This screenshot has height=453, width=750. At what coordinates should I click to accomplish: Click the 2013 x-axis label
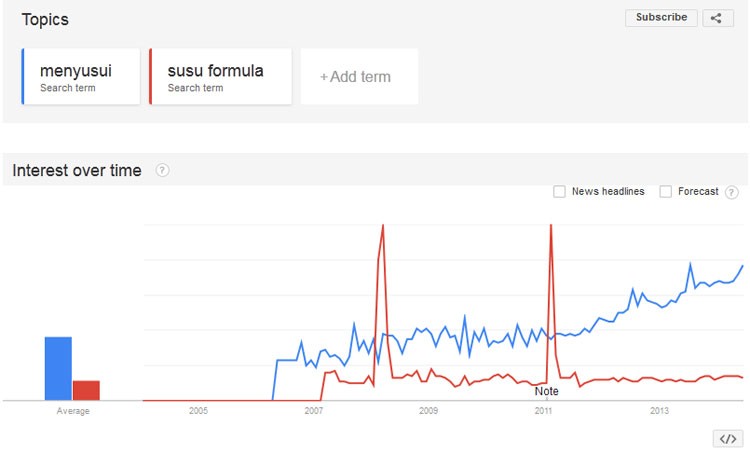(x=659, y=411)
